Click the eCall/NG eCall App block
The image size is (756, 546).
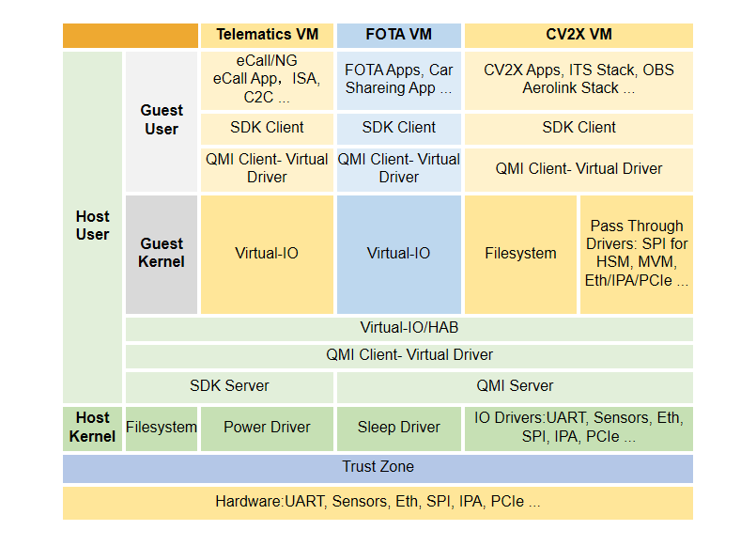point(267,79)
